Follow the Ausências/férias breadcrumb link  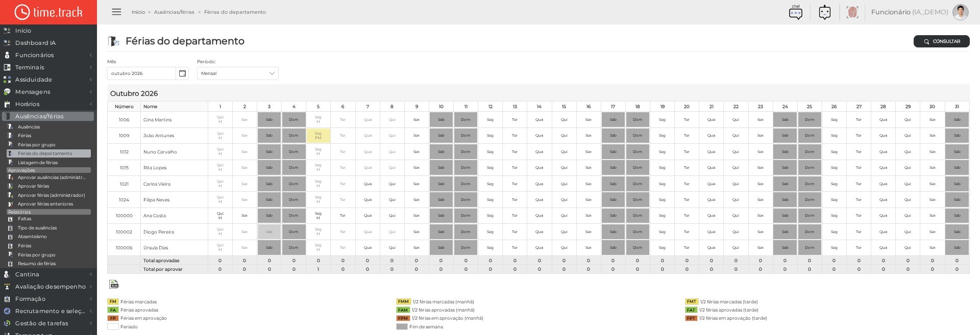(x=174, y=12)
